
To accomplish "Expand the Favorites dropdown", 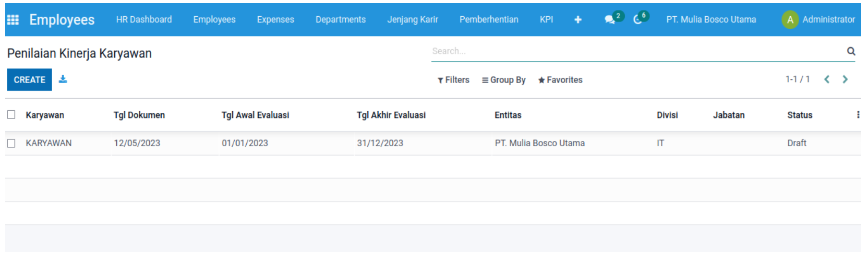I will point(560,80).
